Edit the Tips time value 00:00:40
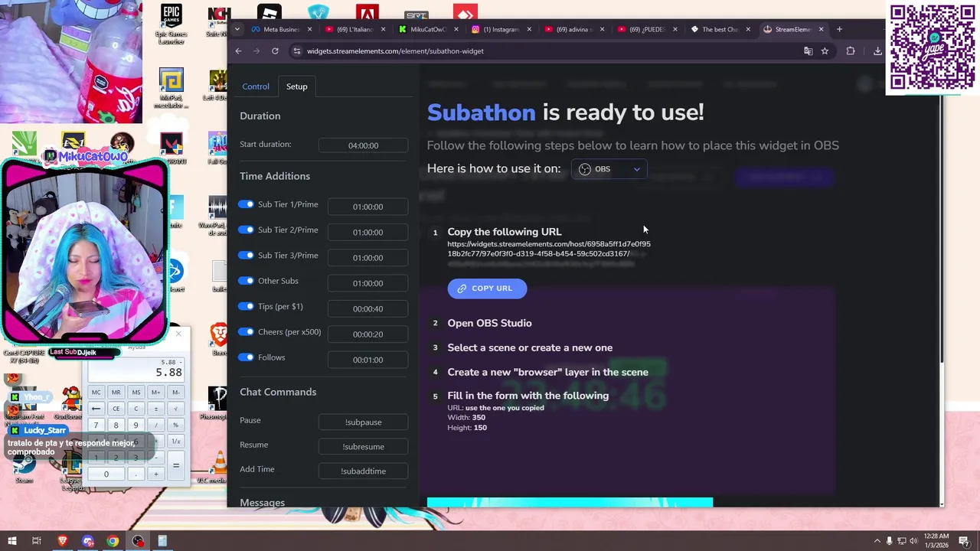This screenshot has width=980, height=551. tap(367, 308)
